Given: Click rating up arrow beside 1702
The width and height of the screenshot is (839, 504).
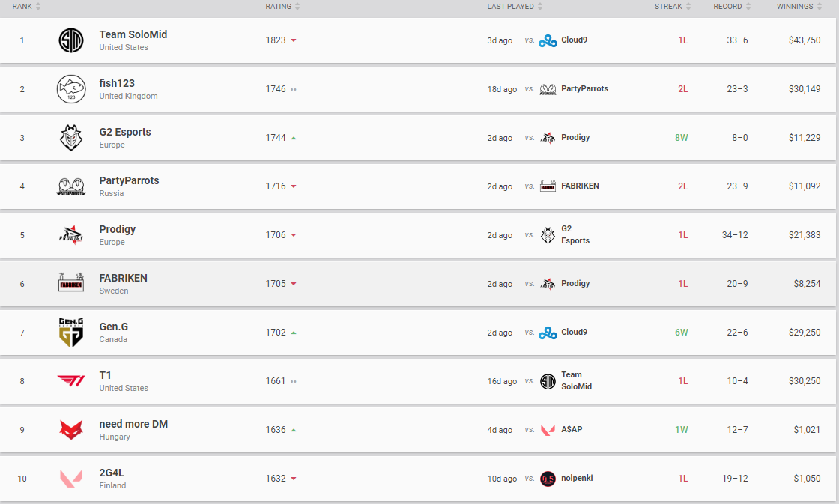Looking at the screenshot, I should coord(294,333).
